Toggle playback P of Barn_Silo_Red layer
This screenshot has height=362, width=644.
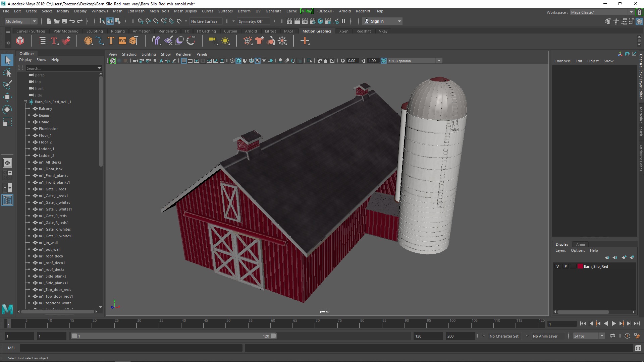(x=566, y=266)
